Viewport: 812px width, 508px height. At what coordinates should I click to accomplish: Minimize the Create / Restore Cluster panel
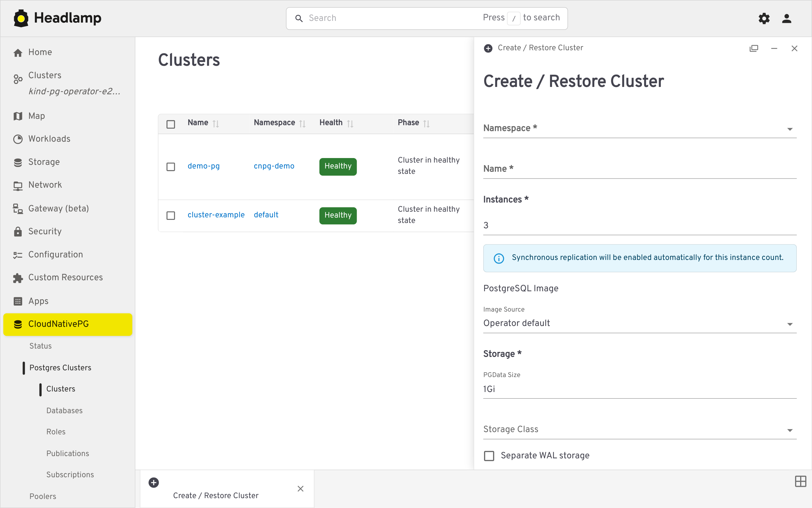click(774, 48)
